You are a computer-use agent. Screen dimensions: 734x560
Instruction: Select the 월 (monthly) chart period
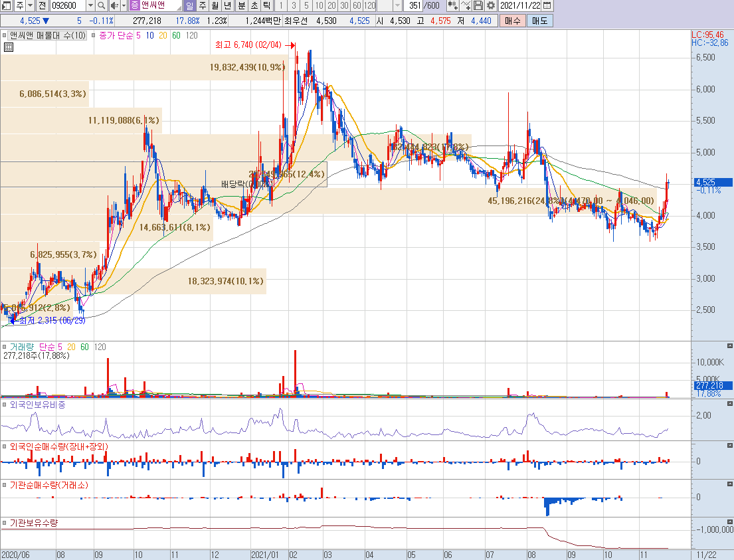[215, 5]
